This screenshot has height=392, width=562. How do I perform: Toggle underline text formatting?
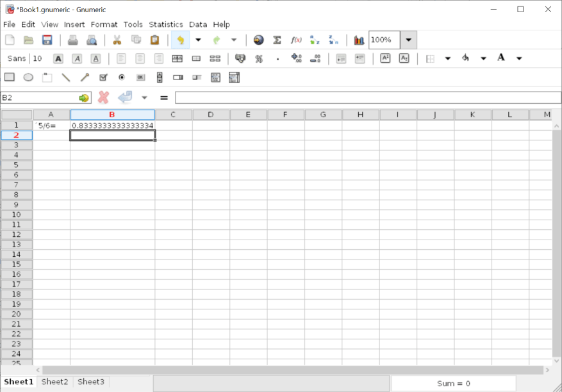pos(95,58)
